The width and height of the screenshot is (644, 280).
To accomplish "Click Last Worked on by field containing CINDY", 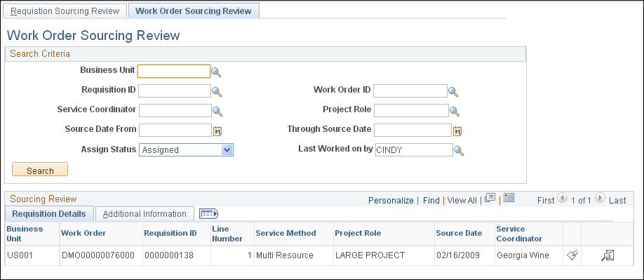I will pyautogui.click(x=414, y=150).
